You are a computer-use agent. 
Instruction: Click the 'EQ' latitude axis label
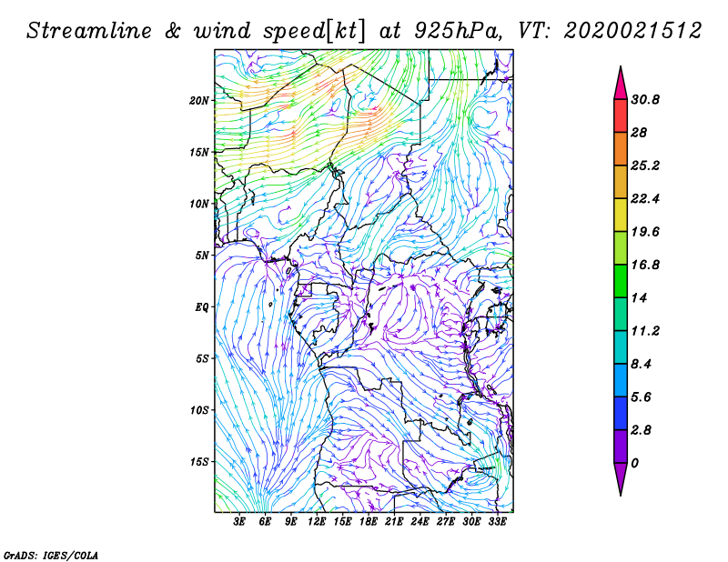coord(203,306)
